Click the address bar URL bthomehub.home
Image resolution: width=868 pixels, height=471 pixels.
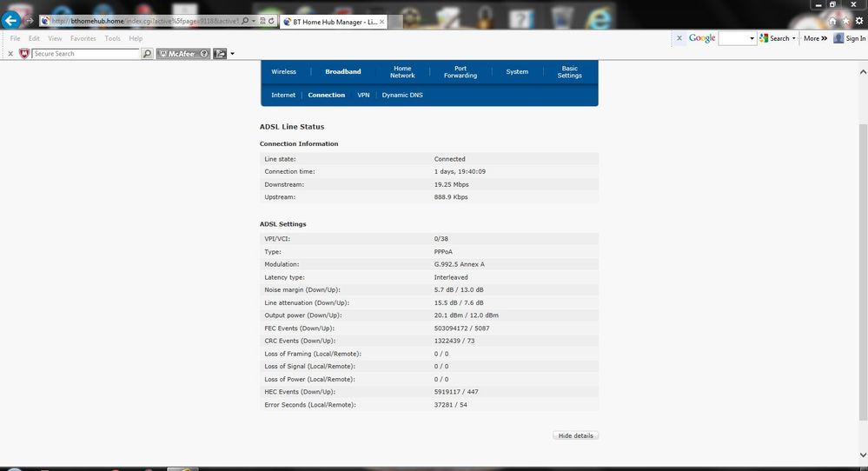(96, 21)
